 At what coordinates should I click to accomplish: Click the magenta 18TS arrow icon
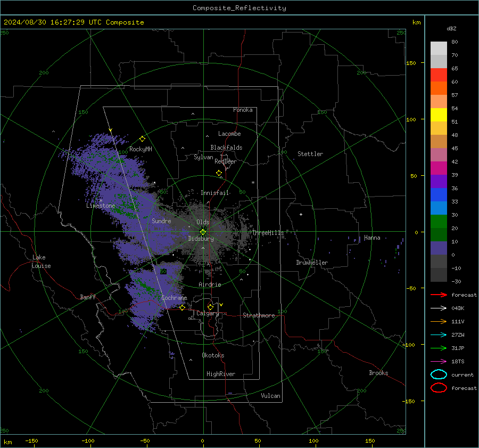[x=439, y=362]
